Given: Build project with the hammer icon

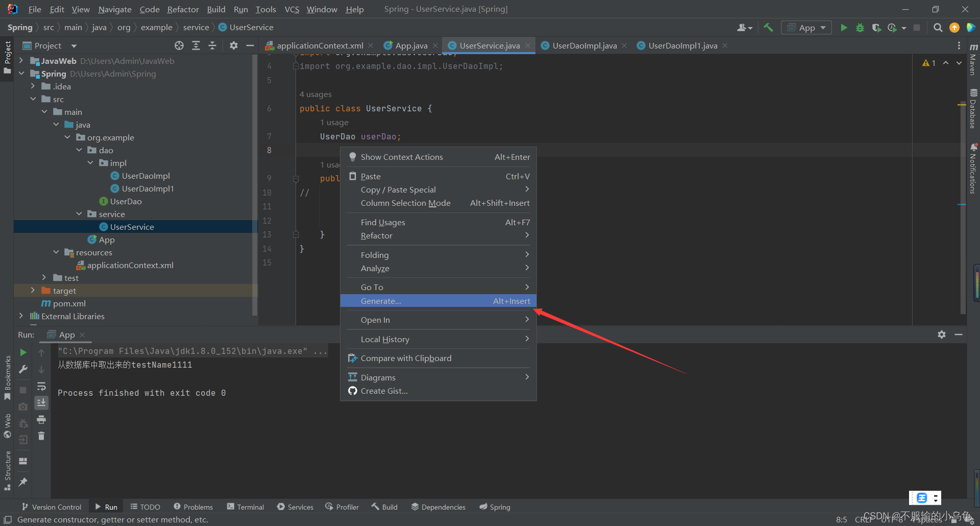Looking at the screenshot, I should (768, 28).
